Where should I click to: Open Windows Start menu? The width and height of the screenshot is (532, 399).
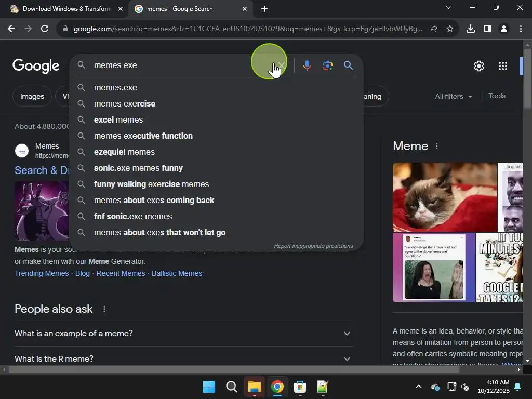point(209,387)
